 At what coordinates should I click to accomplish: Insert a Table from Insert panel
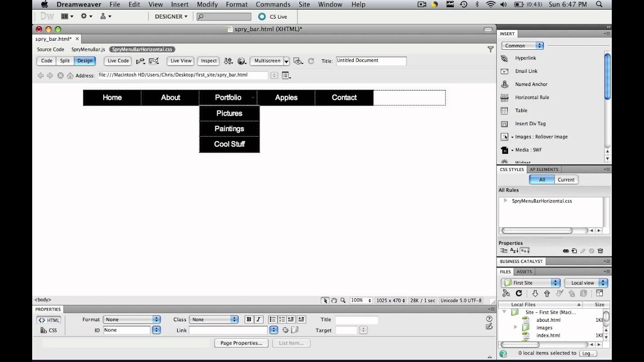[x=505, y=111]
